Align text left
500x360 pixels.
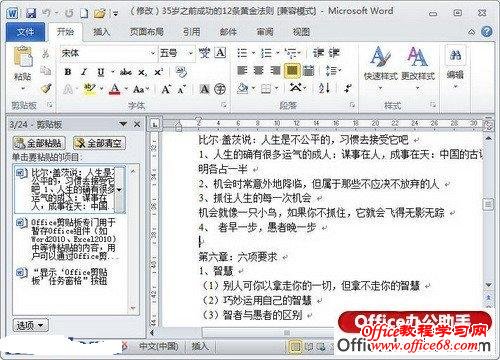pos(242,71)
